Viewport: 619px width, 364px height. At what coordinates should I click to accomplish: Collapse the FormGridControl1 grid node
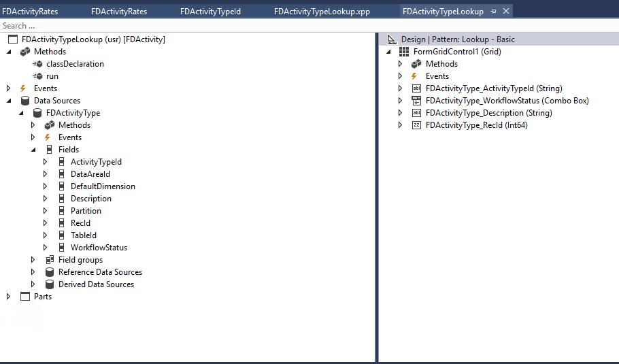(388, 52)
